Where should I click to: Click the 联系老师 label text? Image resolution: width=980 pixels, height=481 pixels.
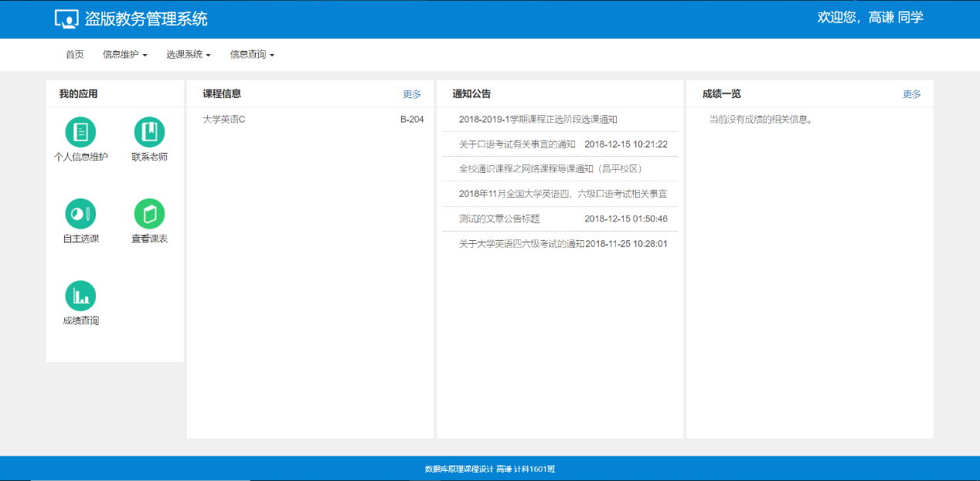150,157
